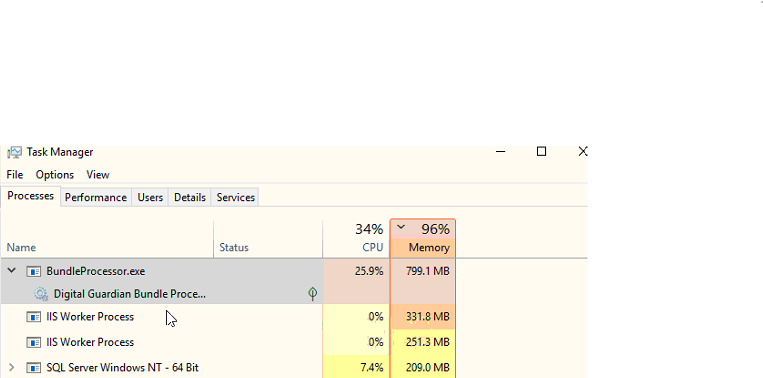Switch to the Users tab
This screenshot has width=763, height=378.
(x=150, y=198)
